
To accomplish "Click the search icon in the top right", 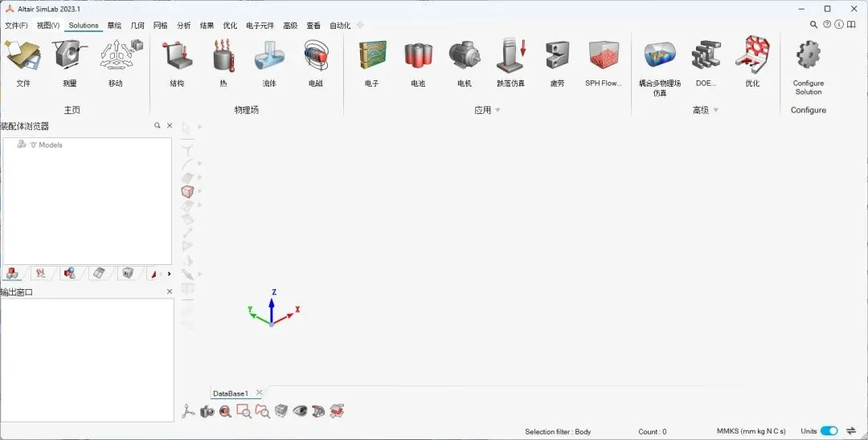I will pyautogui.click(x=813, y=24).
